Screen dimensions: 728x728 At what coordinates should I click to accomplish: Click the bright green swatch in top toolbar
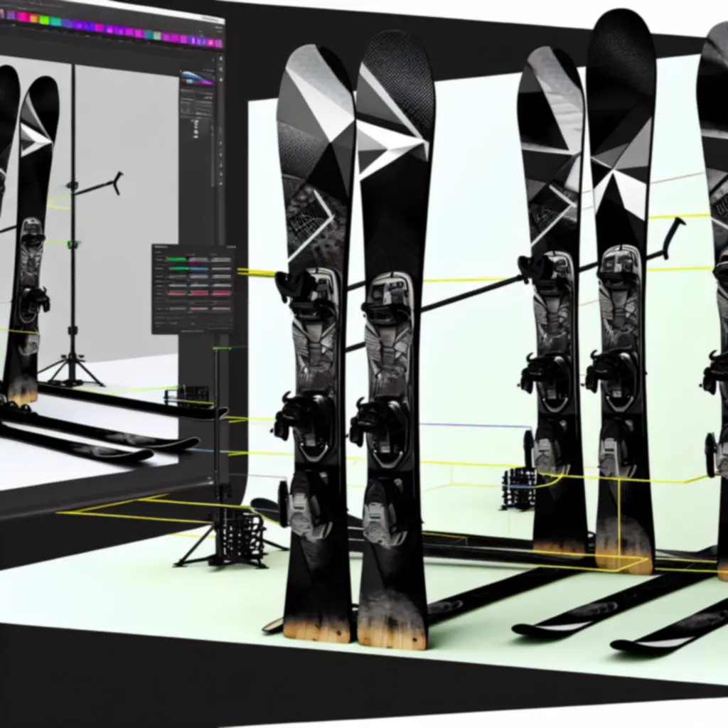44,20
